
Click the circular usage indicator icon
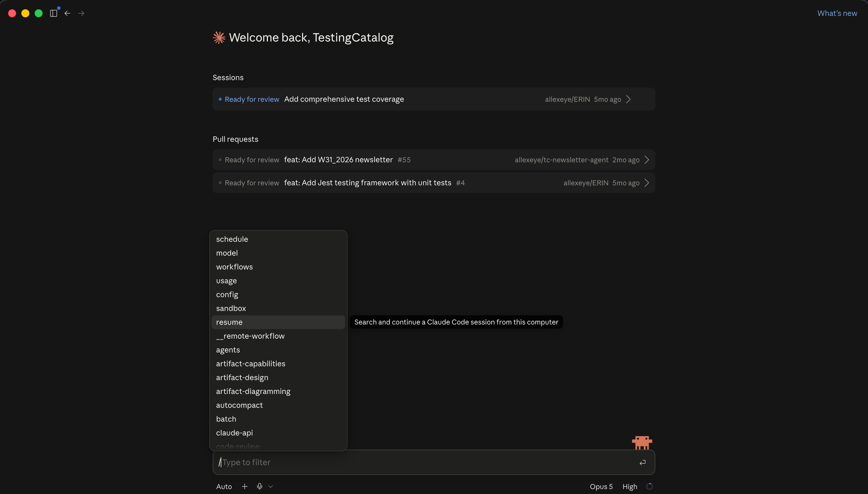[650, 487]
